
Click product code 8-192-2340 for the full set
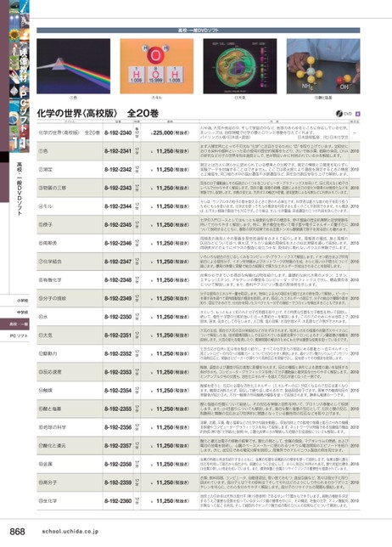tap(118, 133)
